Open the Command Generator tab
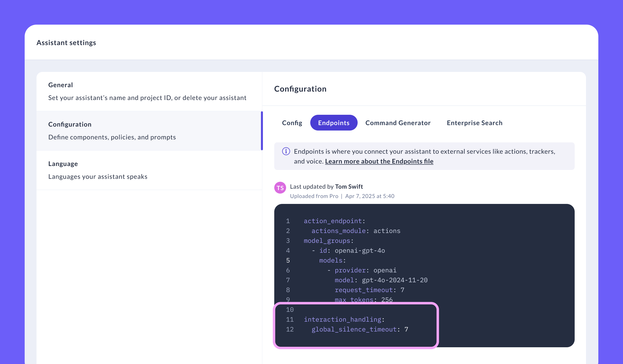 (x=398, y=123)
